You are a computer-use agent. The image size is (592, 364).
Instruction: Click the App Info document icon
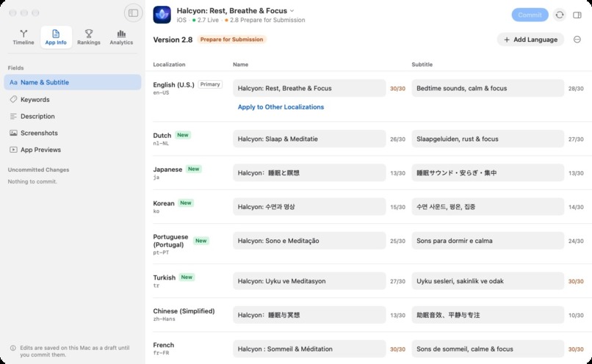click(56, 34)
